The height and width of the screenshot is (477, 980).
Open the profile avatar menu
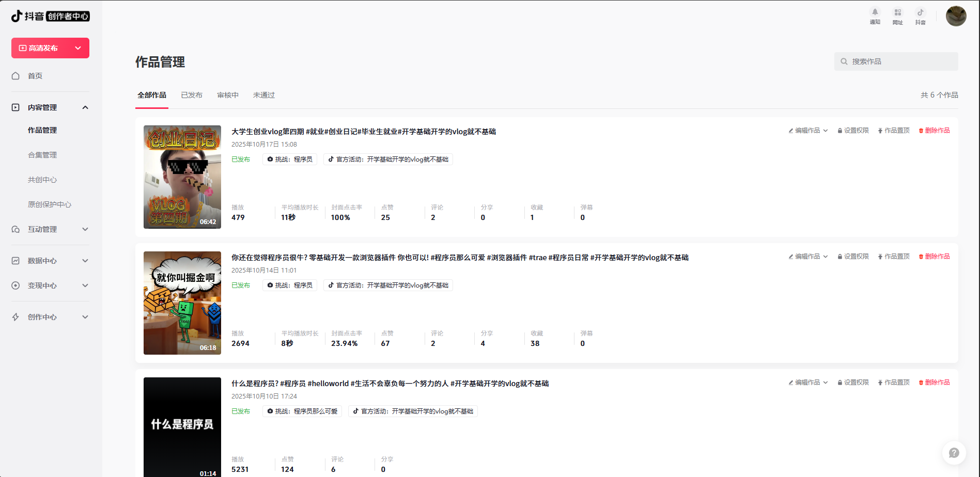pyautogui.click(x=956, y=16)
